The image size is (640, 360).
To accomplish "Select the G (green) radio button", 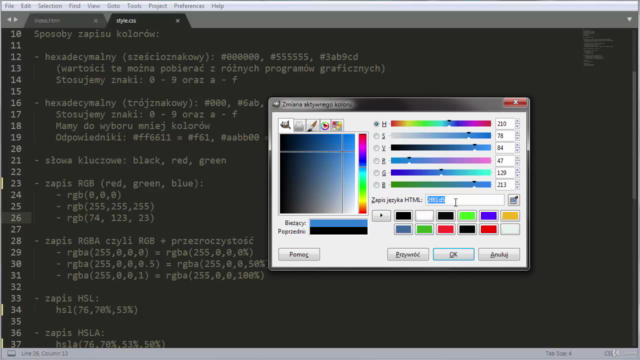I will coord(376,173).
